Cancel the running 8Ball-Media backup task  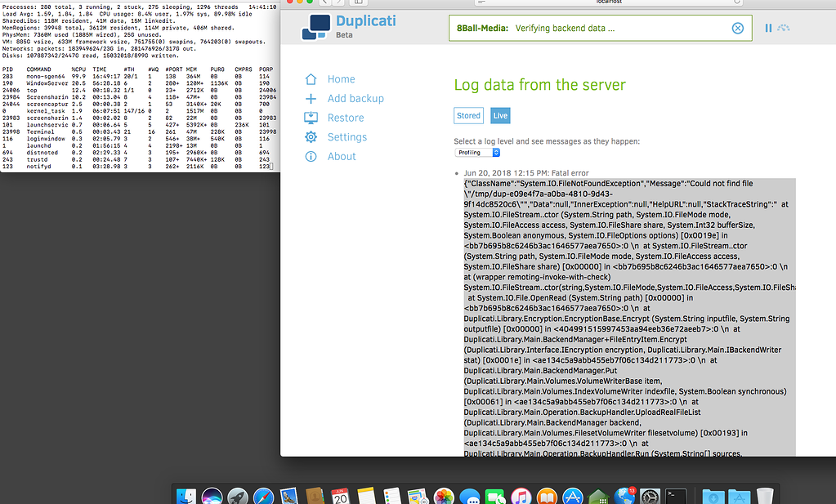[x=737, y=29]
